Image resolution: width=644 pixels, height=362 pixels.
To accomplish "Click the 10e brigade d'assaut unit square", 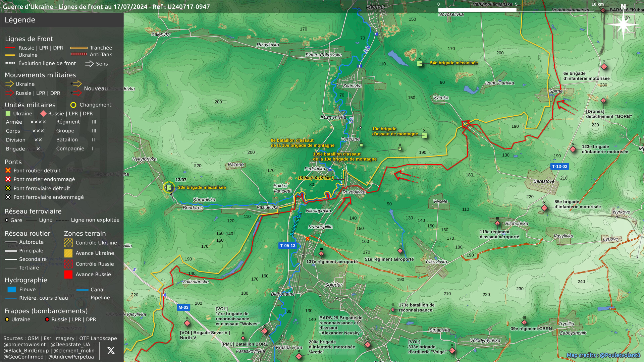I will pos(424,135).
